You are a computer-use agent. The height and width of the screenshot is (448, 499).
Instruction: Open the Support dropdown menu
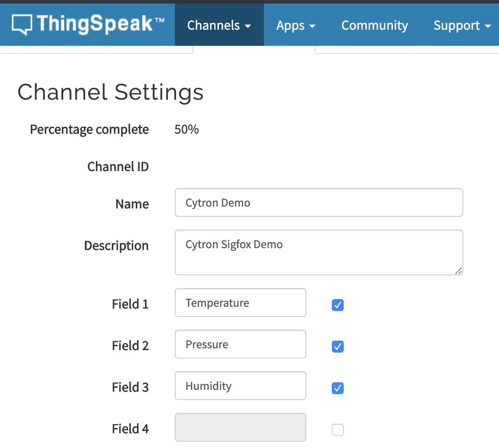point(462,25)
